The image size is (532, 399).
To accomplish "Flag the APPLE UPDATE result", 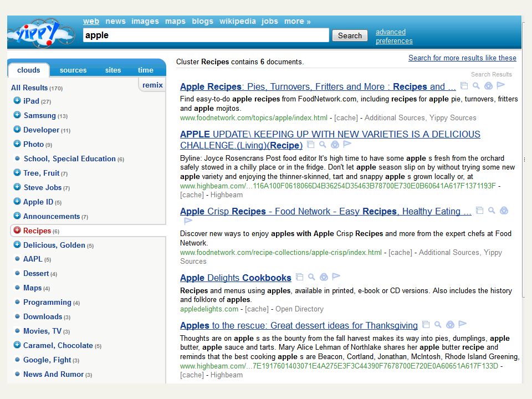I will 347,144.
